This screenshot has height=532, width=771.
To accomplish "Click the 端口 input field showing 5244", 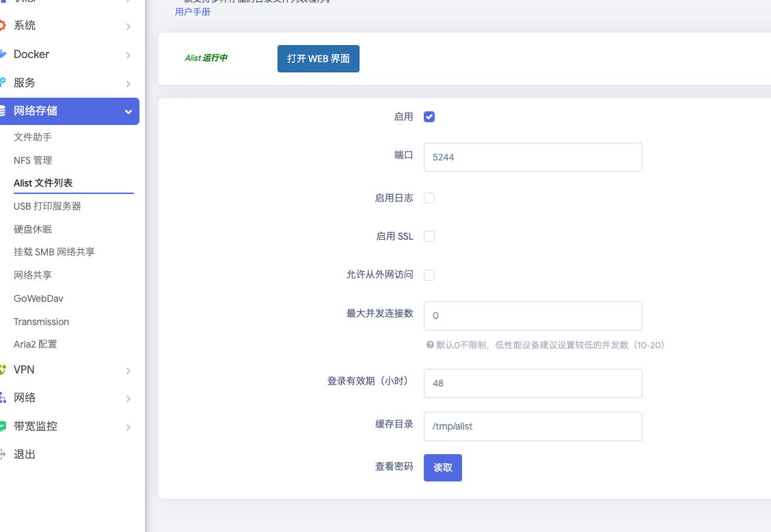I will coord(532,157).
